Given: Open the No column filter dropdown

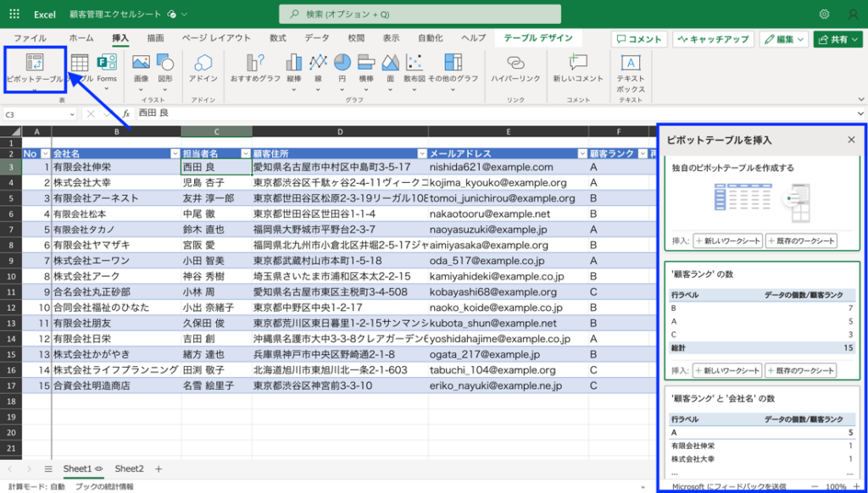Looking at the screenshot, I should coord(46,154).
